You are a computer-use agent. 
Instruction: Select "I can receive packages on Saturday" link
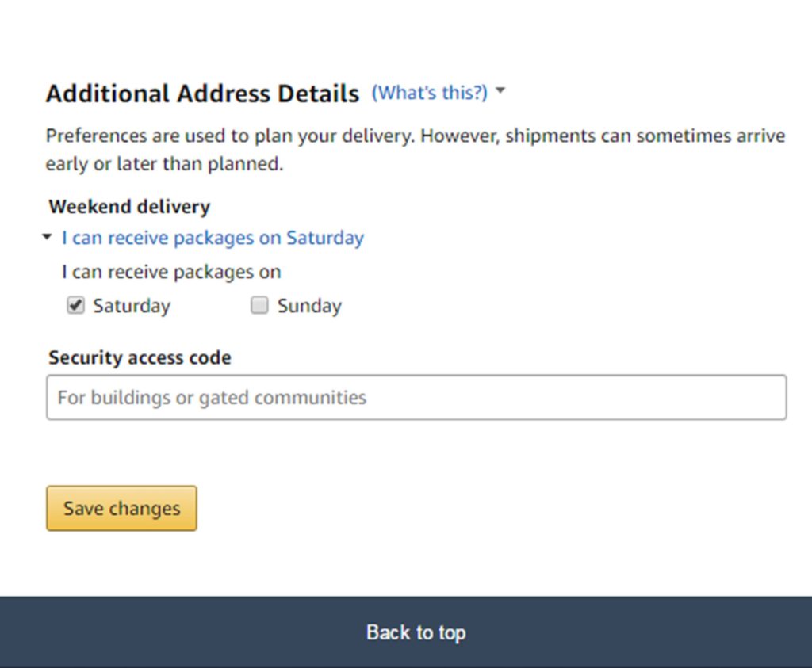[x=212, y=237]
